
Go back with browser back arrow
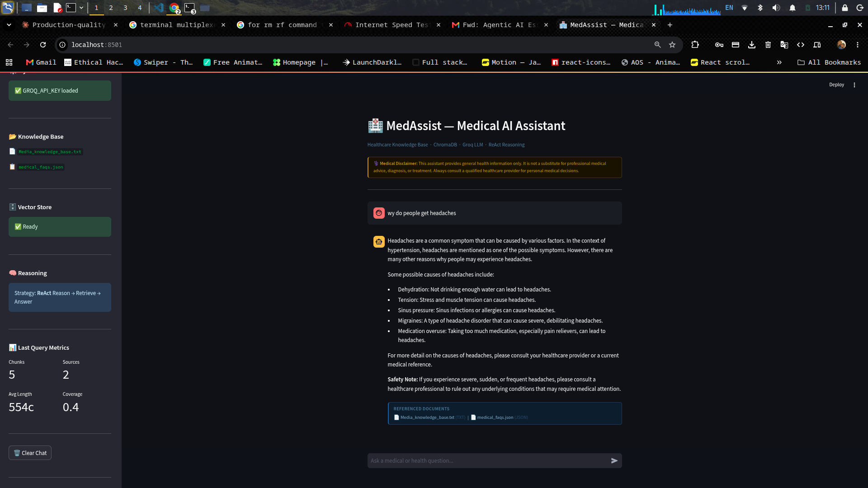coord(10,45)
